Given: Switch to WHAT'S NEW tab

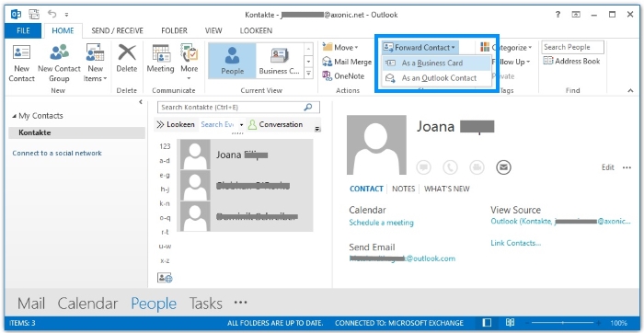Looking at the screenshot, I should (447, 189).
